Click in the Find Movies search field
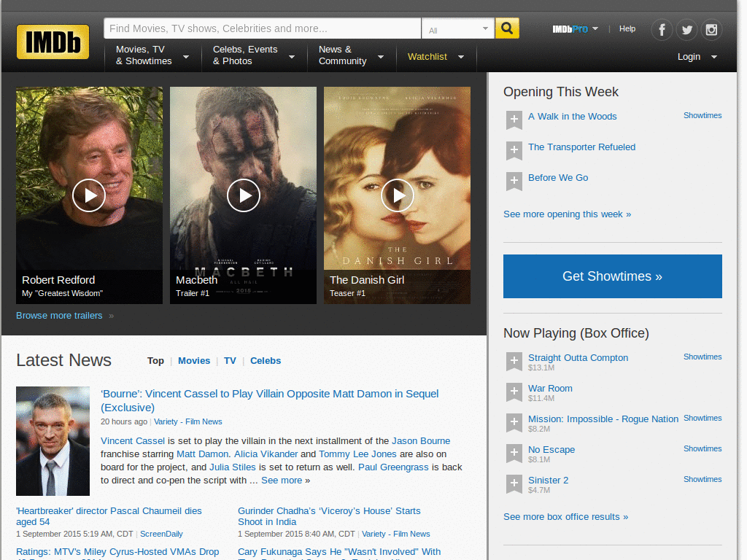The height and width of the screenshot is (560, 747). pos(262,28)
